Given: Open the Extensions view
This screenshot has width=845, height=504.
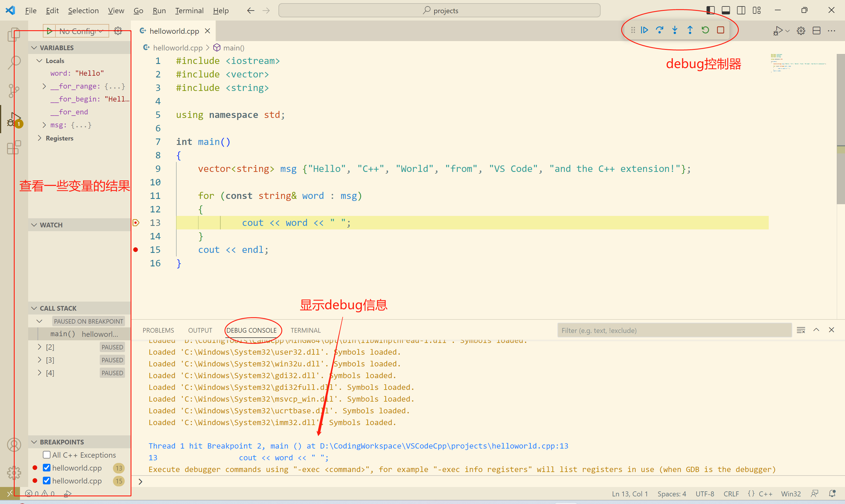Looking at the screenshot, I should (14, 147).
